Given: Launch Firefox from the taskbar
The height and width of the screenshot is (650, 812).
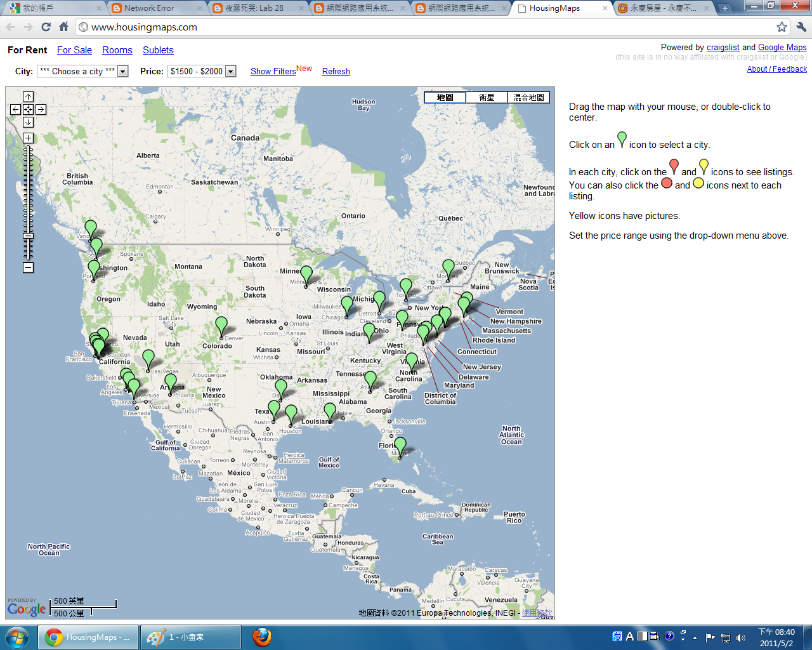Looking at the screenshot, I should coord(262,637).
